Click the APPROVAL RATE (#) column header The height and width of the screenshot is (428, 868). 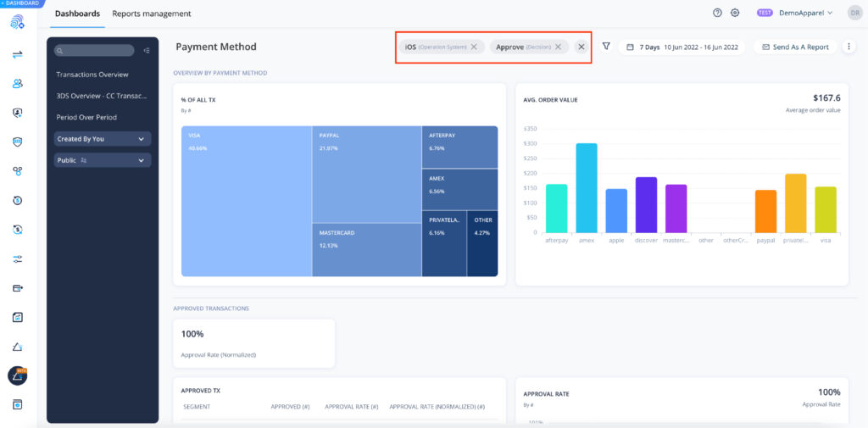[352, 407]
